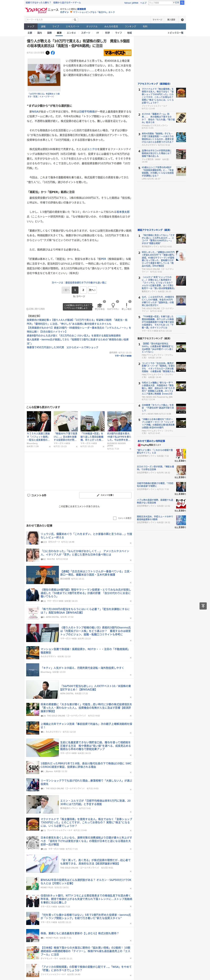Screen dimensions: 210x980
Task: Open エキスパート navigation tab
Action: tap(72, 27)
